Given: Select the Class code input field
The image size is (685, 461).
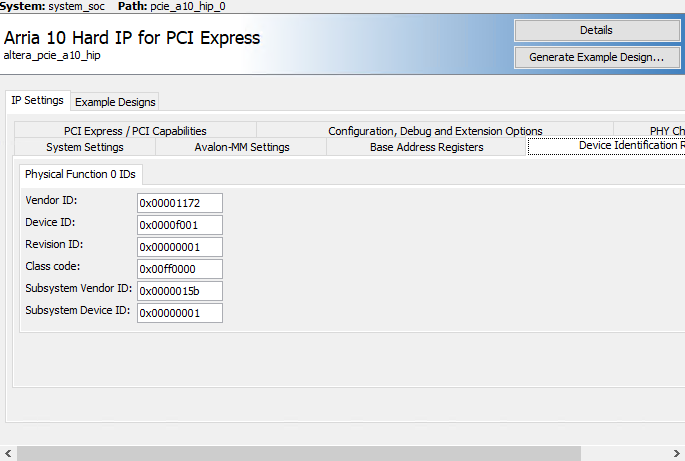Looking at the screenshot, I should tap(180, 269).
